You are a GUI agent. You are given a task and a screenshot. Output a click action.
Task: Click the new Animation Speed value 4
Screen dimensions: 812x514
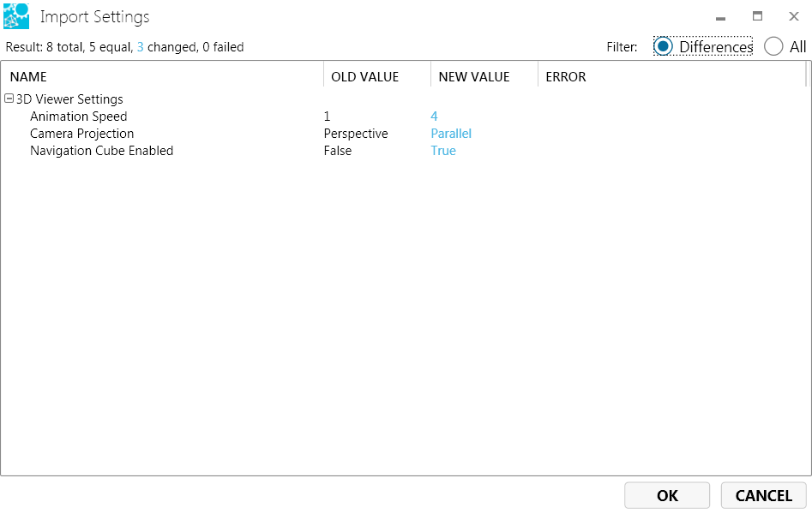(434, 117)
